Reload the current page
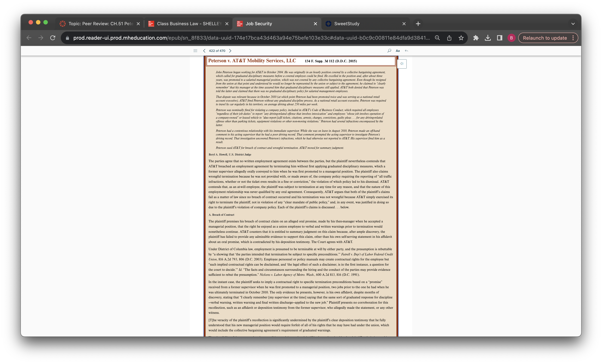 [x=53, y=38]
